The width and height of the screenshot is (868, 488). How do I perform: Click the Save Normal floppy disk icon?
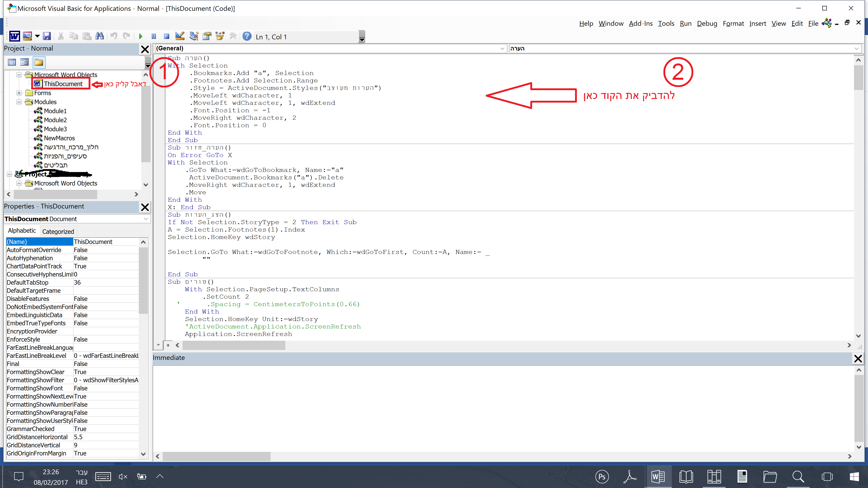tap(47, 36)
